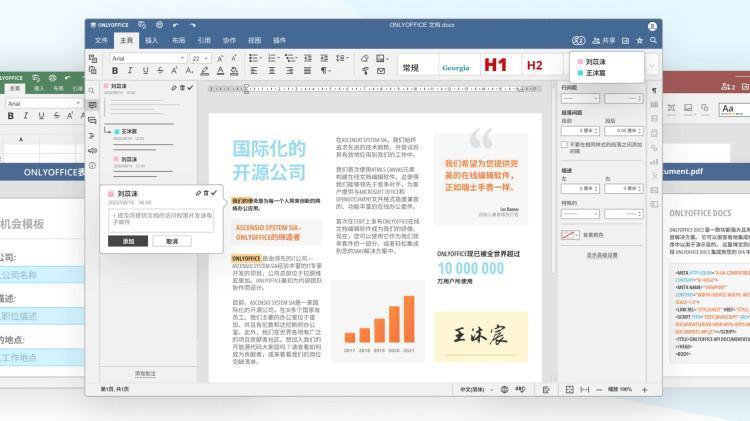Viewport: 750px width, 421px height.
Task: Click the redo arrow in title bar
Action: (192, 25)
